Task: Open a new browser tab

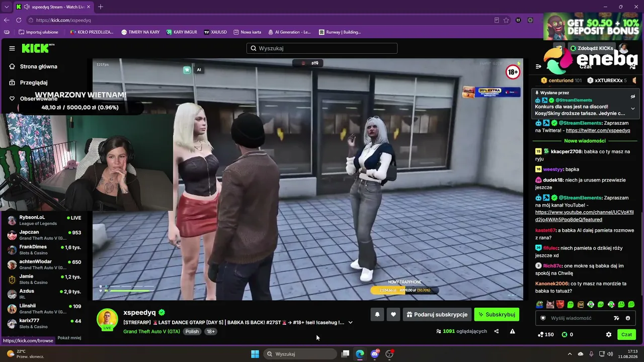Action: point(101,7)
